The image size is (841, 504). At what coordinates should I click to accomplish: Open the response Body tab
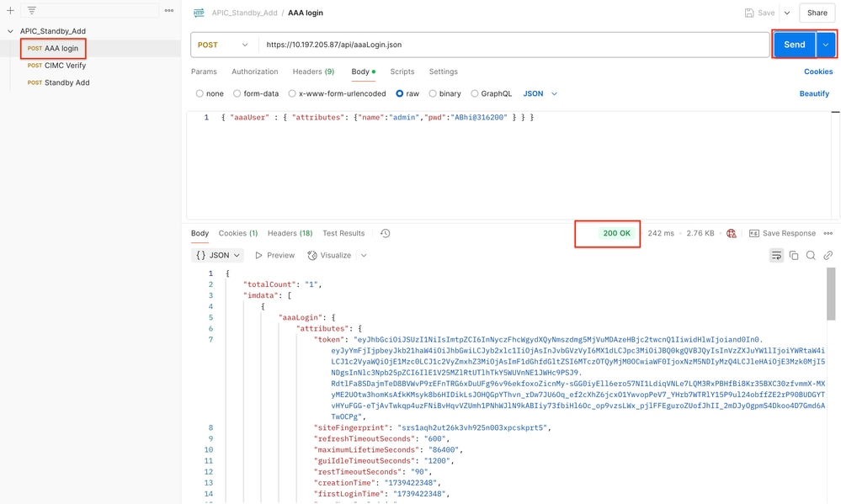click(x=200, y=233)
